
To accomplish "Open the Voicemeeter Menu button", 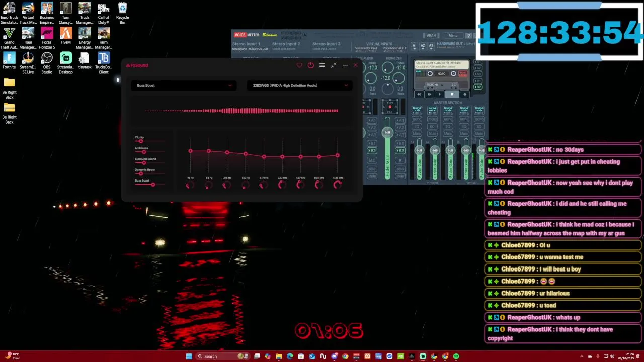I will 453,36.
